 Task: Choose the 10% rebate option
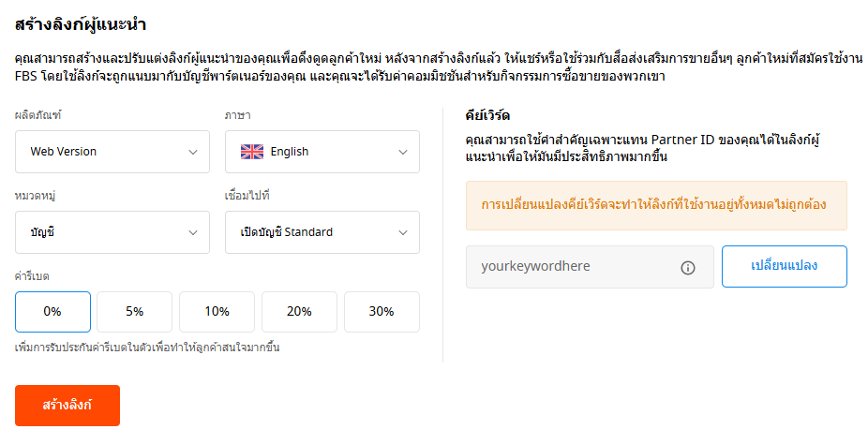pos(217,312)
